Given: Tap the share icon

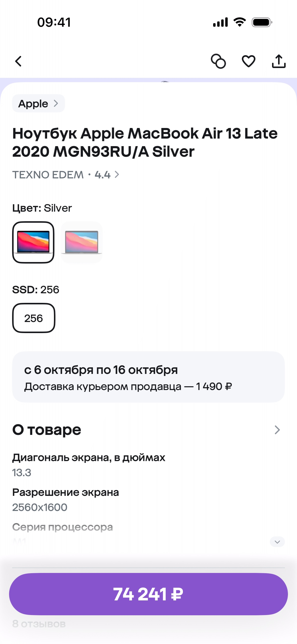Looking at the screenshot, I should (279, 61).
